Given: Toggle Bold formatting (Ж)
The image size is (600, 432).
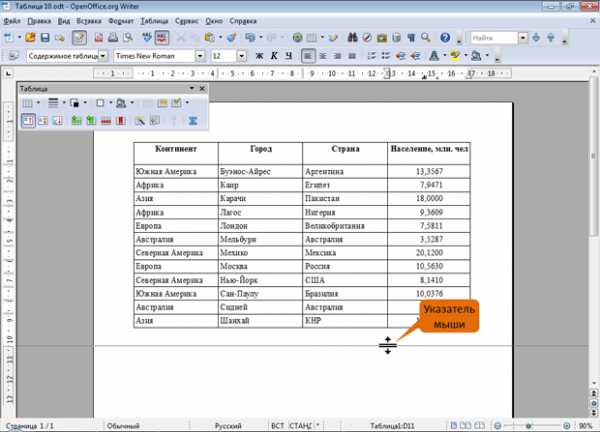Looking at the screenshot, I should tap(259, 56).
